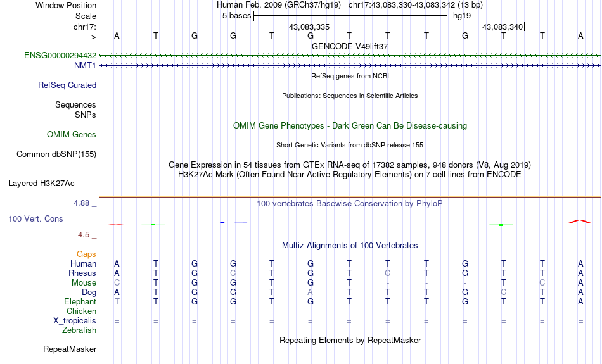Screen dimensions: 602x364
Task: Click the ENSG00000294432 gene label
Action: [60, 56]
